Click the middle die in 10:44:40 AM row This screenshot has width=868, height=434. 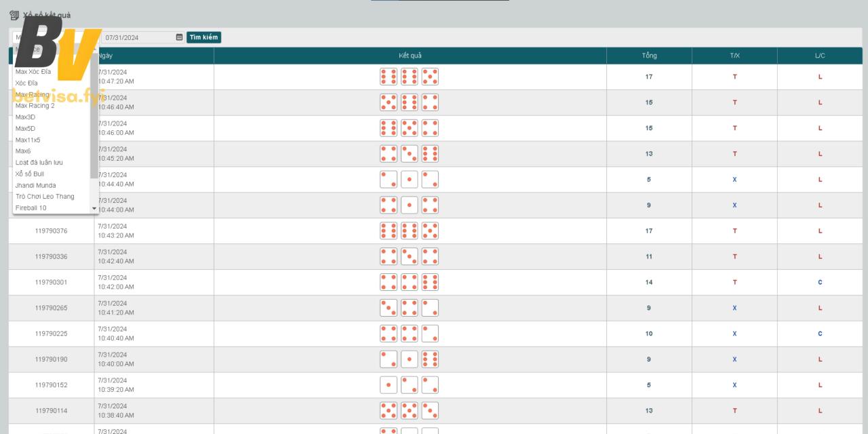[410, 180]
